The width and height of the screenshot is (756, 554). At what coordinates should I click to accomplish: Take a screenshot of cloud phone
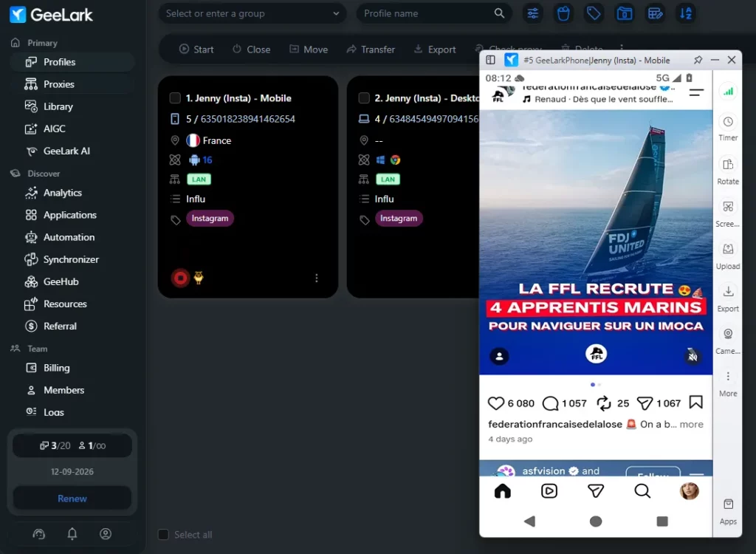pyautogui.click(x=728, y=213)
